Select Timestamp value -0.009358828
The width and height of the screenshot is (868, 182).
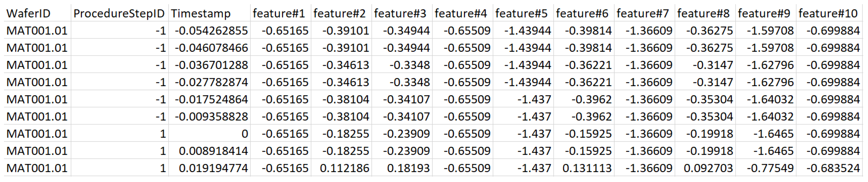[x=209, y=117]
